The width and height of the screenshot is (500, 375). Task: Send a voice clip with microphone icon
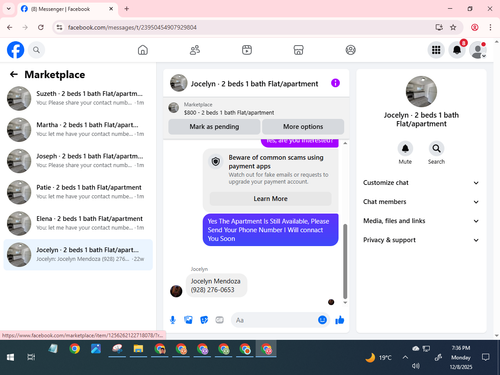pyautogui.click(x=173, y=320)
